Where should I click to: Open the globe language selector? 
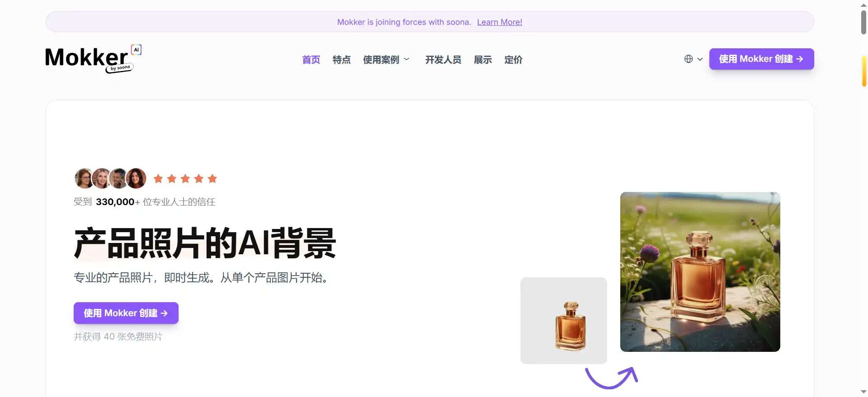tap(689, 59)
